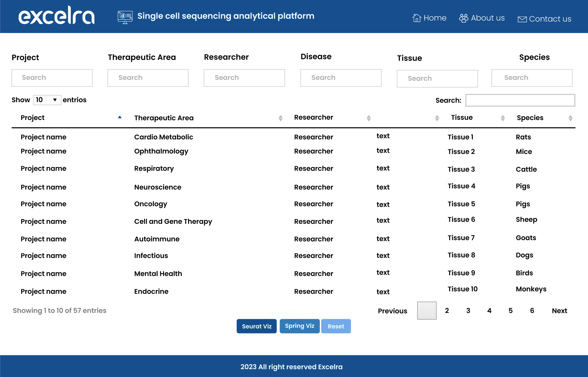Click the Spring Viz button
The width and height of the screenshot is (588, 377).
point(300,326)
